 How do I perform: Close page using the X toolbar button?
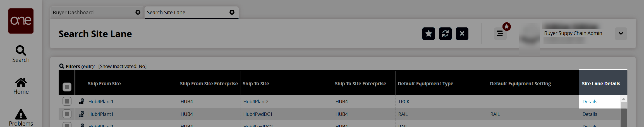pos(462,34)
